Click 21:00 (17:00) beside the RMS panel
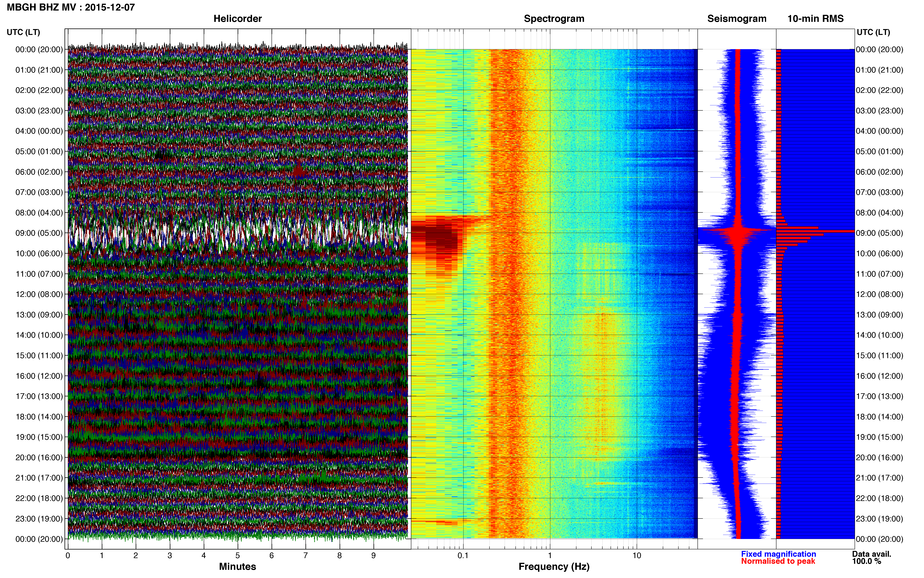The width and height of the screenshot is (924, 578). [880, 478]
